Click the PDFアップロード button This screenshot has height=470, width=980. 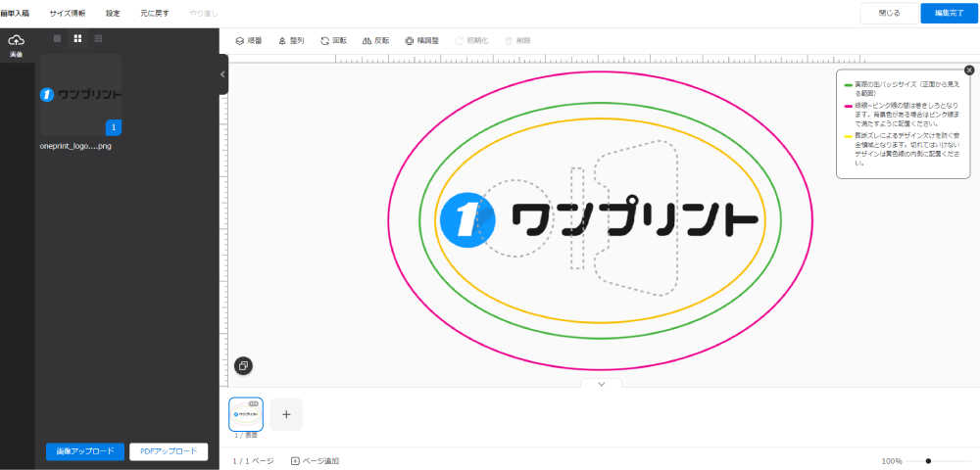click(169, 451)
